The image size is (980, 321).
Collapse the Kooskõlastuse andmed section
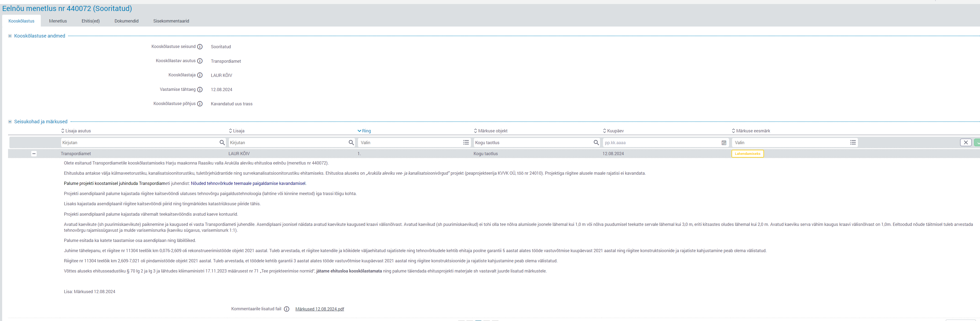(10, 36)
